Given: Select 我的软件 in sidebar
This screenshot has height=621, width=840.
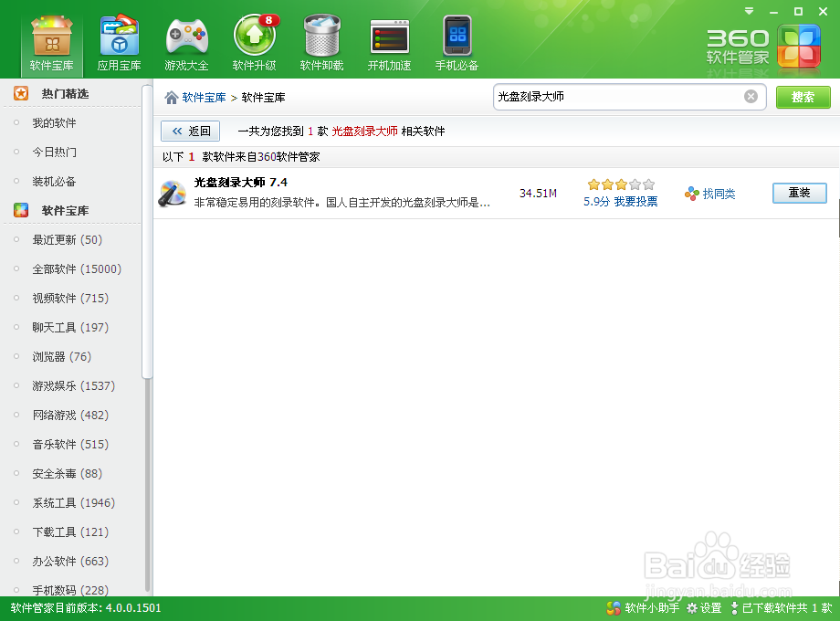Looking at the screenshot, I should [54, 123].
